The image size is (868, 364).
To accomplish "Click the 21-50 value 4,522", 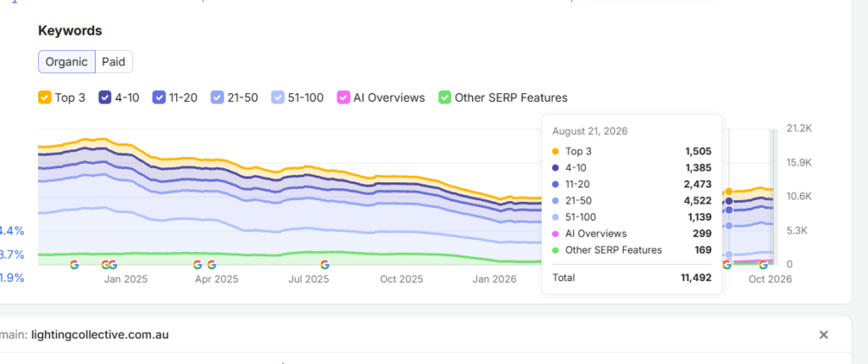I will click(698, 200).
